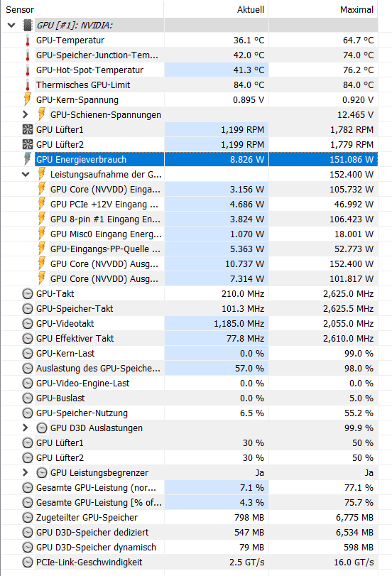Collapse Leistungsaufnahme der G... subtree
This screenshot has width=392, height=576.
point(26,175)
